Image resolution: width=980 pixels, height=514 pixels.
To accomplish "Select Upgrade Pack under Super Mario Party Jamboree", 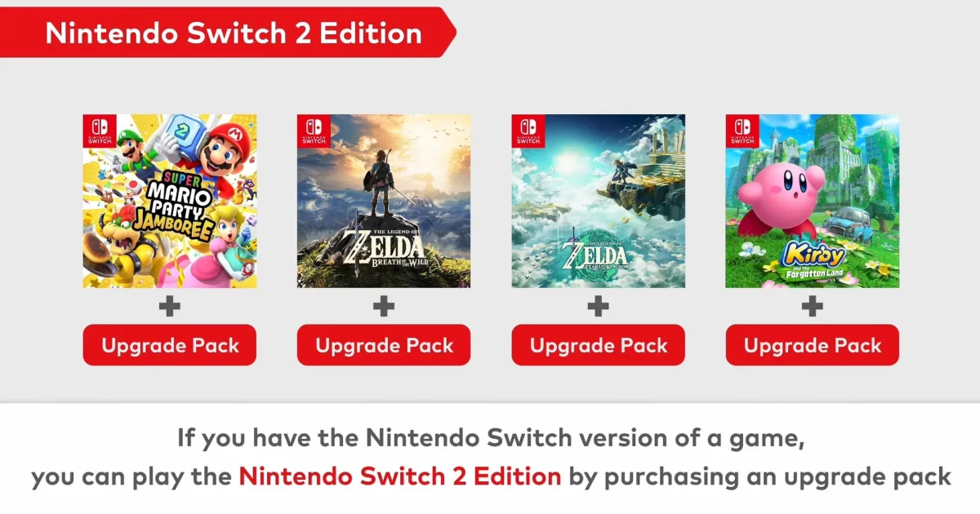I will click(x=170, y=345).
